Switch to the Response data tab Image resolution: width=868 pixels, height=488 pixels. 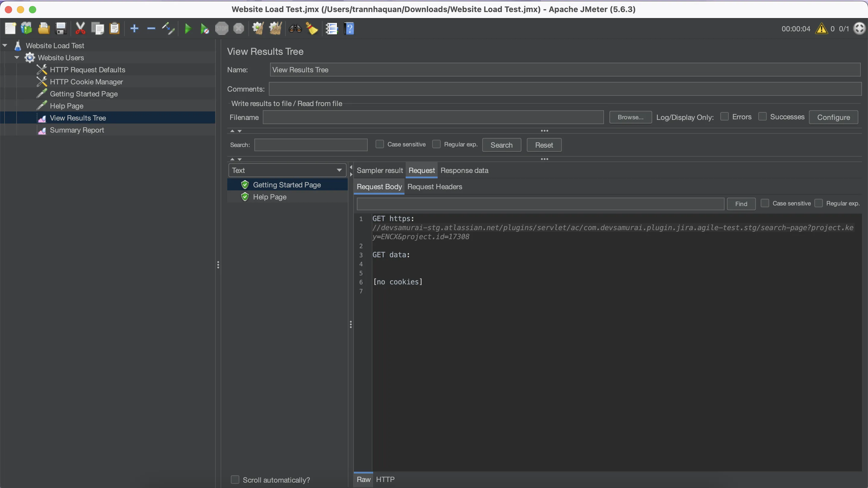click(x=464, y=170)
